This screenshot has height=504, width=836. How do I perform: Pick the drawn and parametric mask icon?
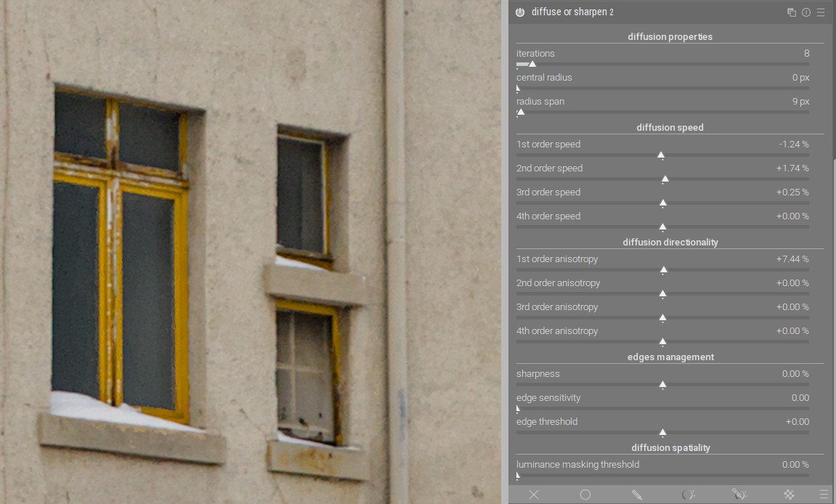(x=739, y=495)
